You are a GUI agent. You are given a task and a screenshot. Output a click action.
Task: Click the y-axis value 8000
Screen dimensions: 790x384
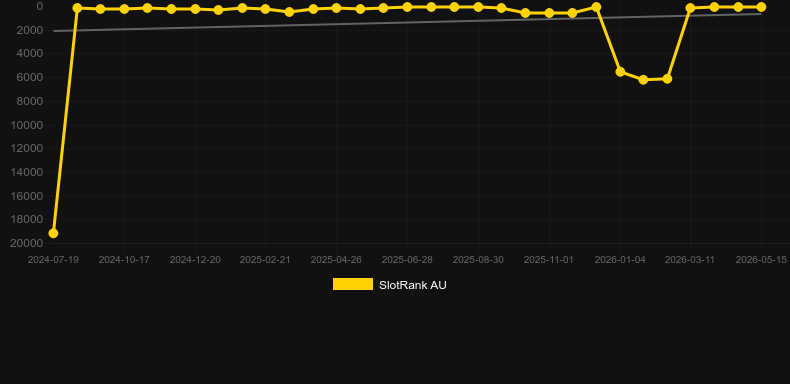tap(30, 101)
